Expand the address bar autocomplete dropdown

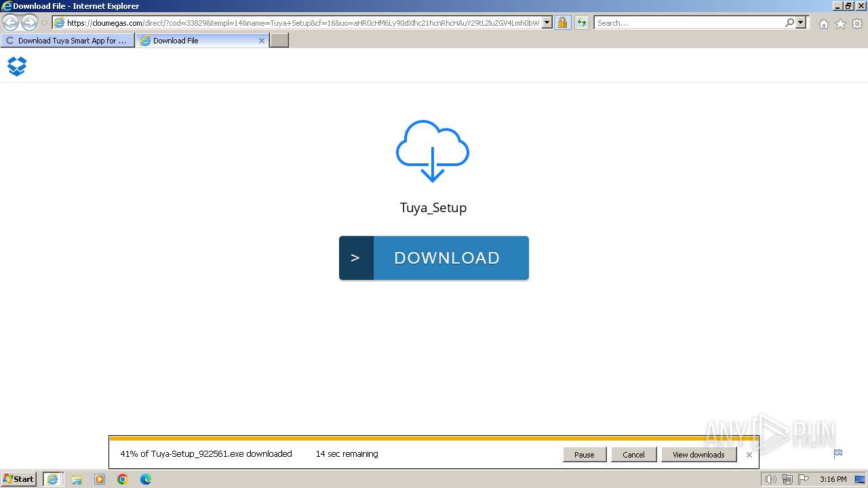(x=547, y=23)
